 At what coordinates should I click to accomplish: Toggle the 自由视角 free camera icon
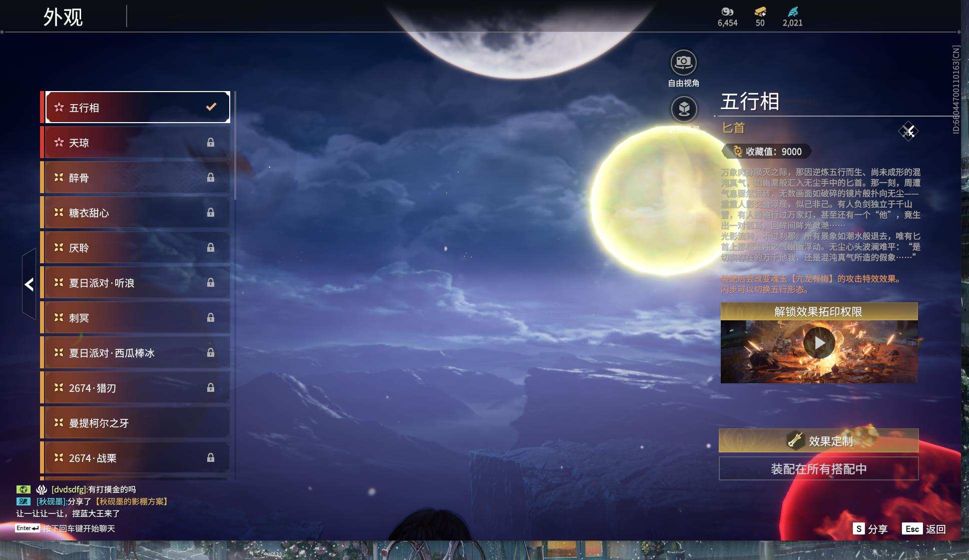[684, 63]
